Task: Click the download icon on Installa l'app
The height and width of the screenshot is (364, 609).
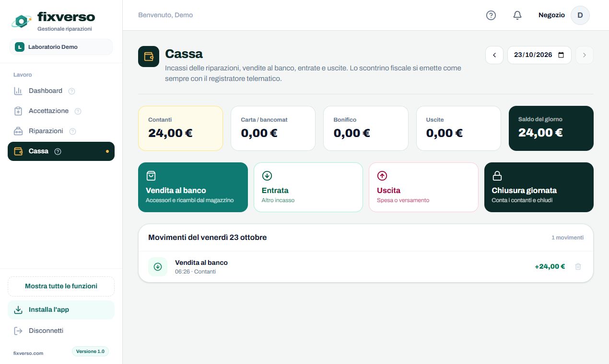Action: click(x=18, y=310)
